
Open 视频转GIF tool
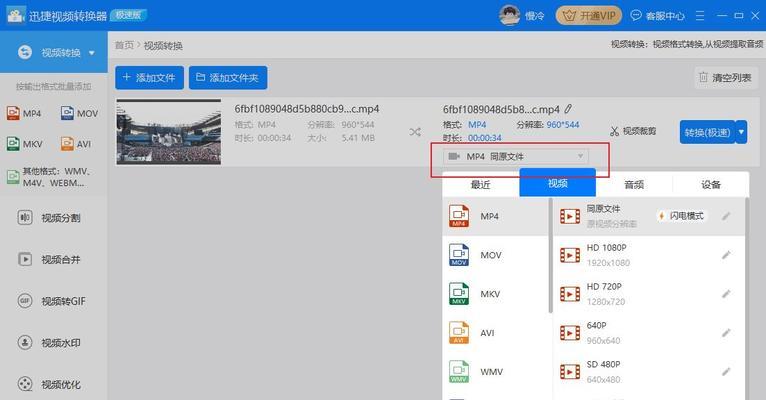(51, 301)
